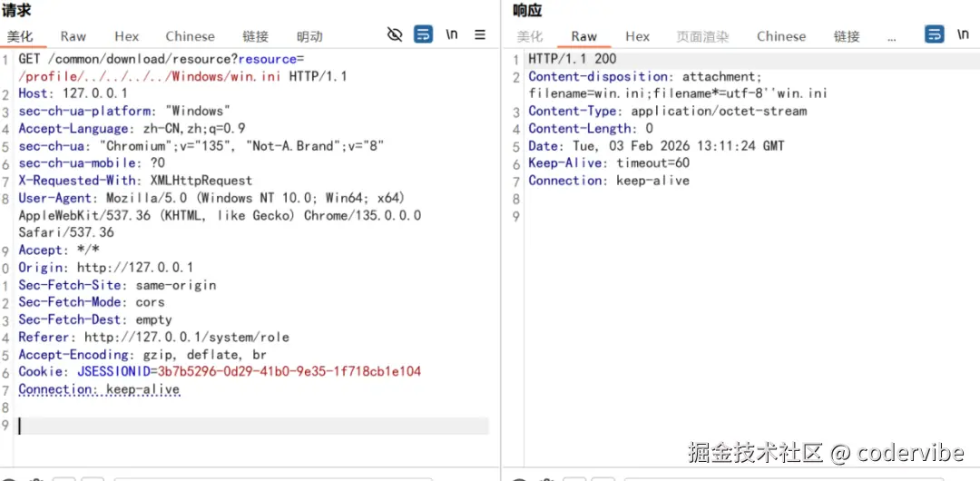This screenshot has width=980, height=481.
Task: Click the GET /common/download/resource request line
Action: tap(162, 59)
